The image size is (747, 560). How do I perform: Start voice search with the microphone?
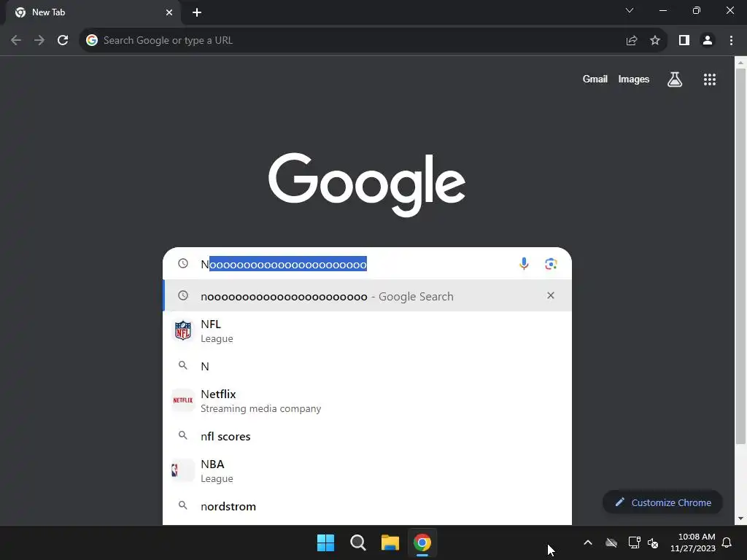[524, 264]
